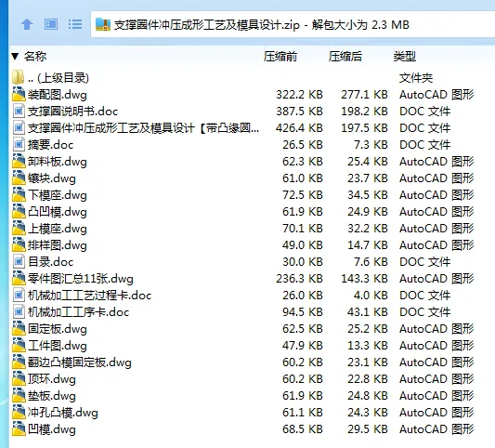Click the 426.4 KB original size value

click(x=299, y=128)
